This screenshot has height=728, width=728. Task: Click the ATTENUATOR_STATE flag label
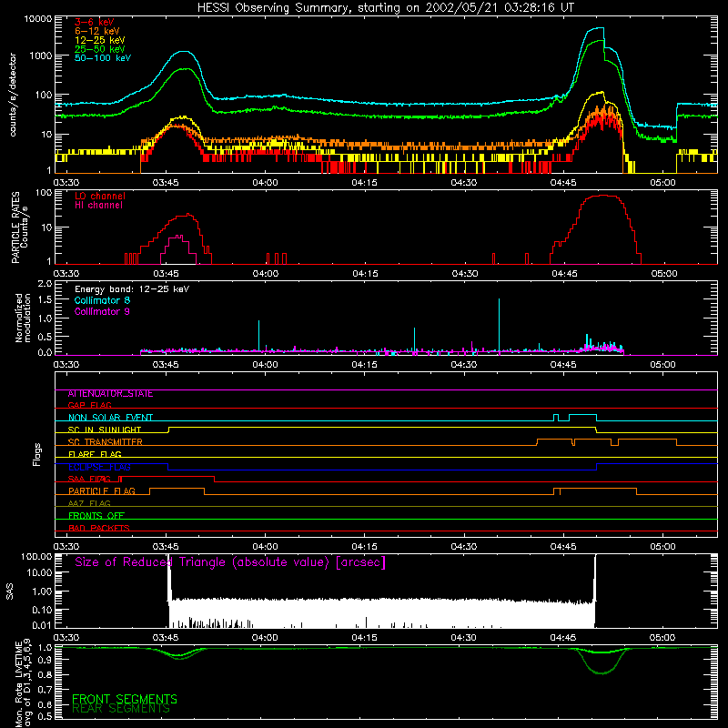[110, 394]
